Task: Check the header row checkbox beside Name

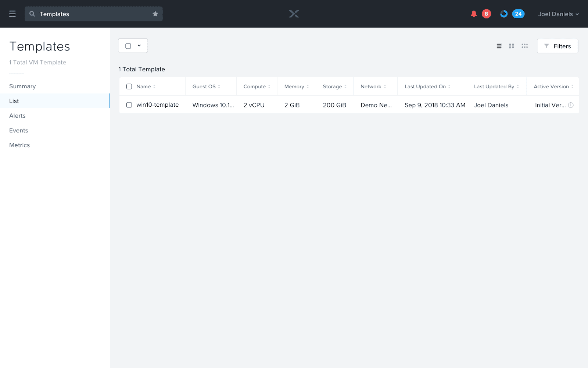Action: pos(129,86)
